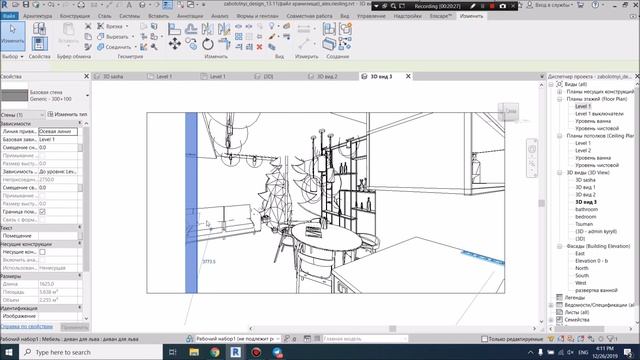
Task: Select the Move tool in Modify panel
Action: point(175,44)
